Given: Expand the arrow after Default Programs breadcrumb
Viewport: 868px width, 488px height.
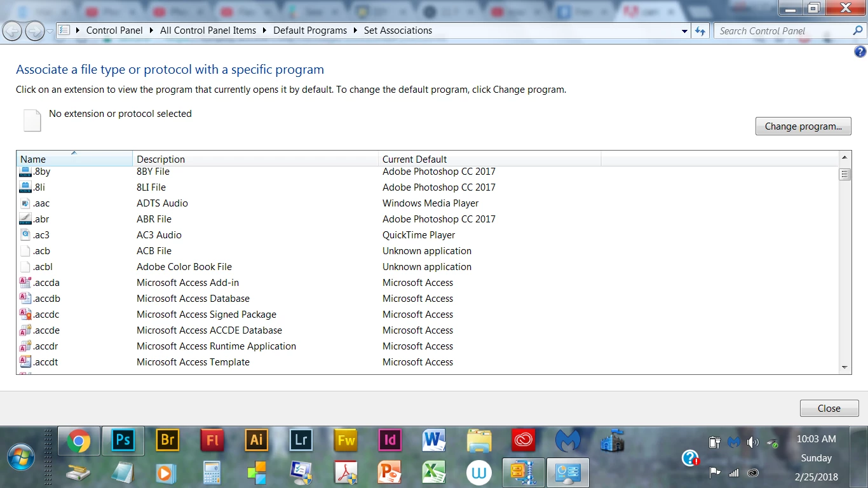Looking at the screenshot, I should 356,30.
